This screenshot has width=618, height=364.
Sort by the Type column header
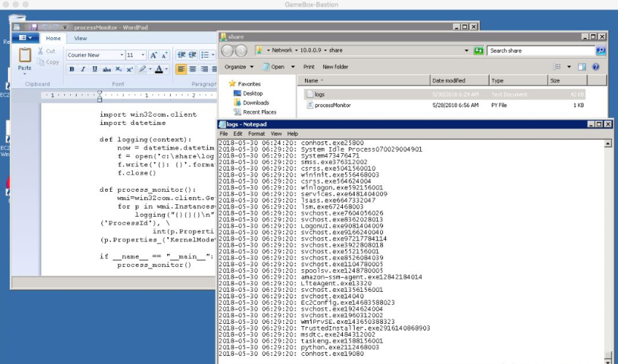click(518, 80)
